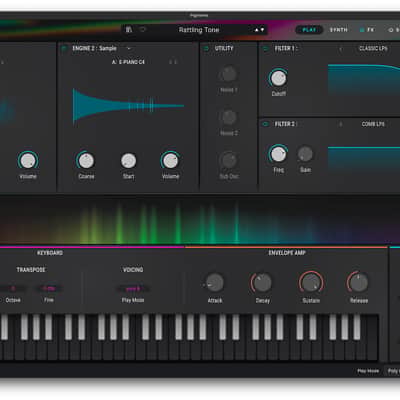Open the COMB LP6 filter type menu
400x400 pixels.
click(373, 124)
